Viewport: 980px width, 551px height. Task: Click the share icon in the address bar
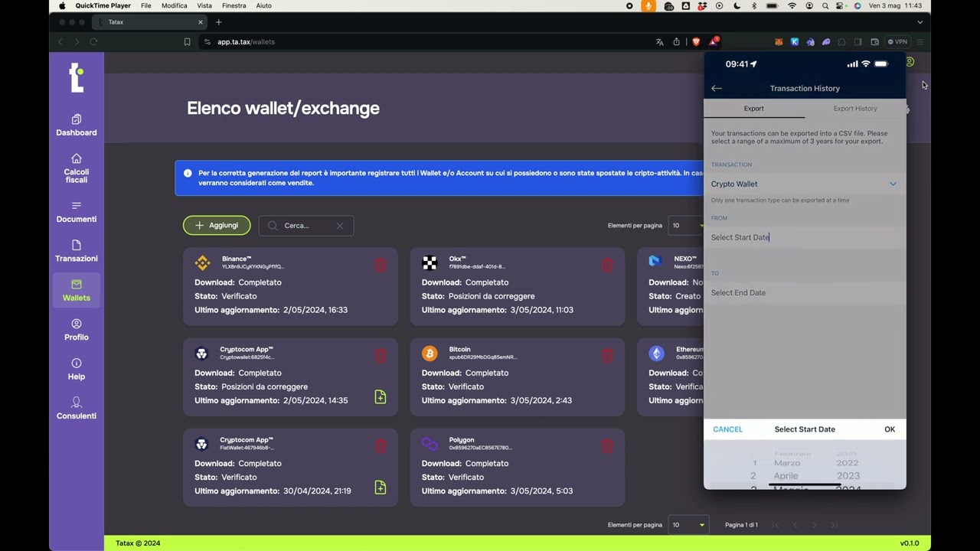pos(676,42)
